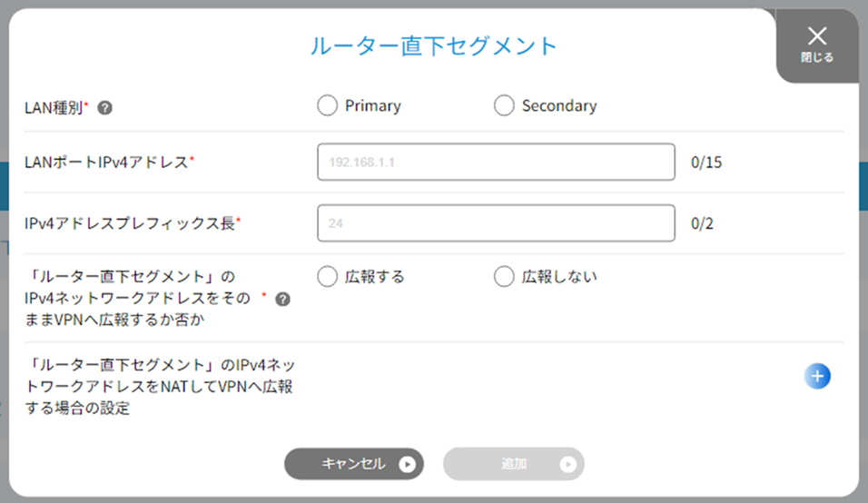Image resolution: width=868 pixels, height=503 pixels.
Task: Click the Secondary label text
Action: coord(559,105)
